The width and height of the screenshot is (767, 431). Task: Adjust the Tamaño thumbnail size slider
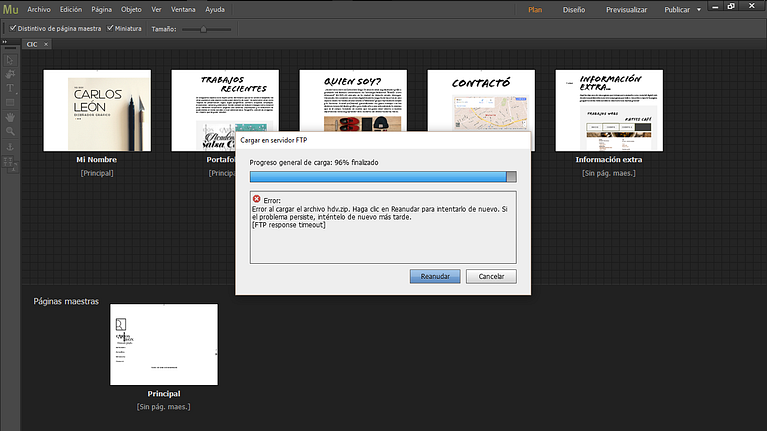(203, 29)
